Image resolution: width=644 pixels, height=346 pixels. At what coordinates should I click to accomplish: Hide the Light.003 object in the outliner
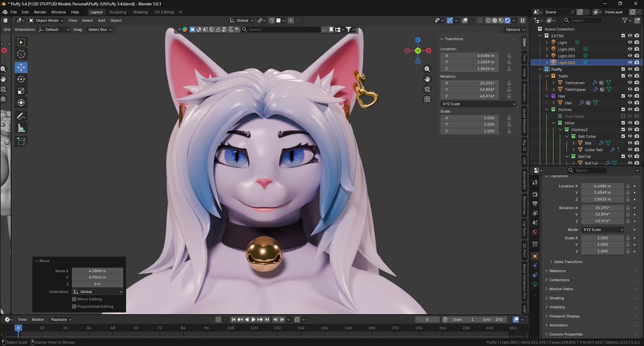point(629,62)
